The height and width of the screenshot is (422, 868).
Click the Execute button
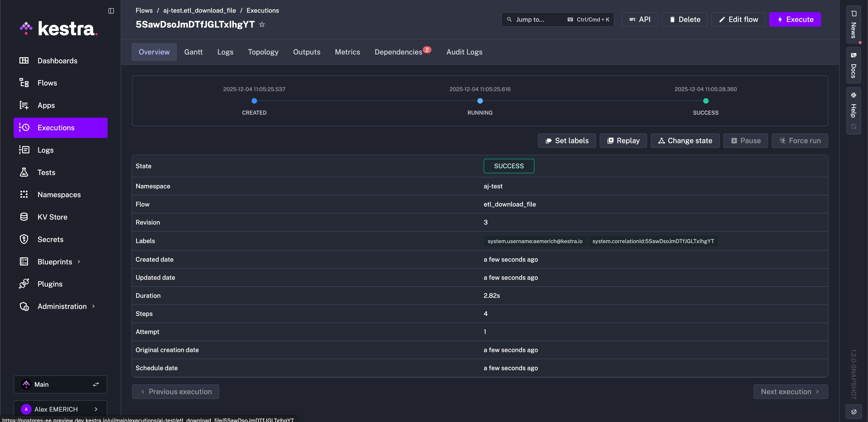(795, 19)
